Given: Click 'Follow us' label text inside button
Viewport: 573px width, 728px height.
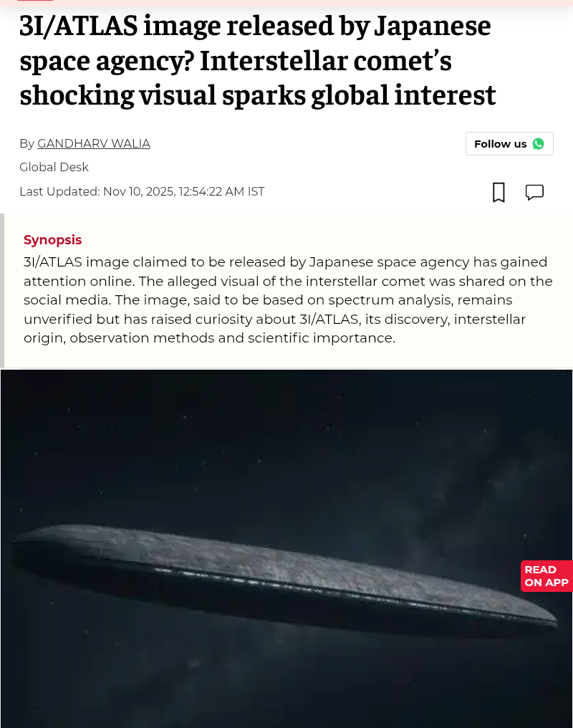Looking at the screenshot, I should [500, 144].
